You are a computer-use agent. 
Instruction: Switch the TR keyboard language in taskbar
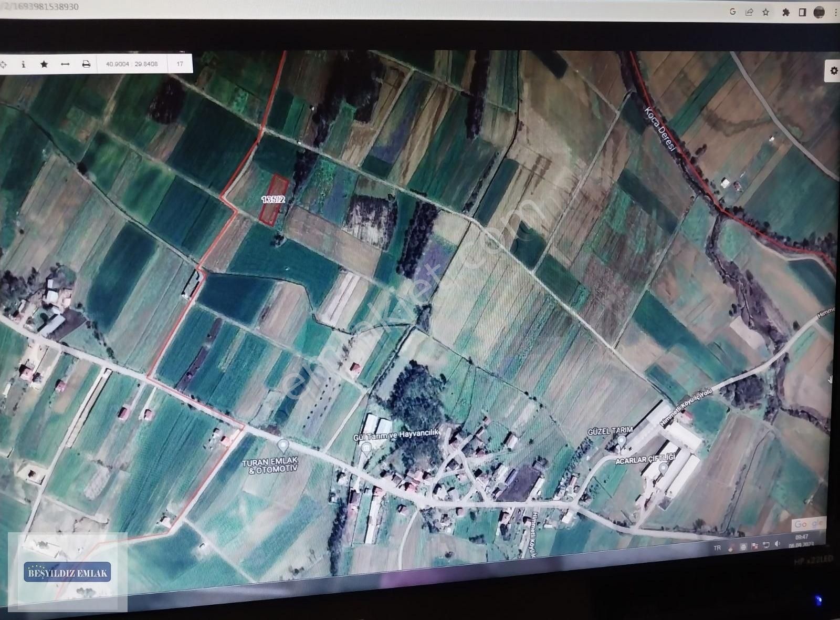tap(717, 548)
